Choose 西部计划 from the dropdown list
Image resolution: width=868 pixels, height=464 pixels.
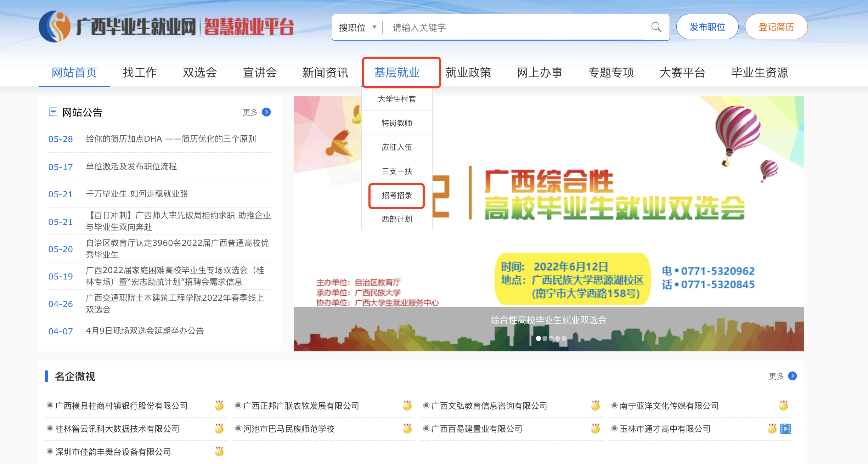tap(397, 219)
